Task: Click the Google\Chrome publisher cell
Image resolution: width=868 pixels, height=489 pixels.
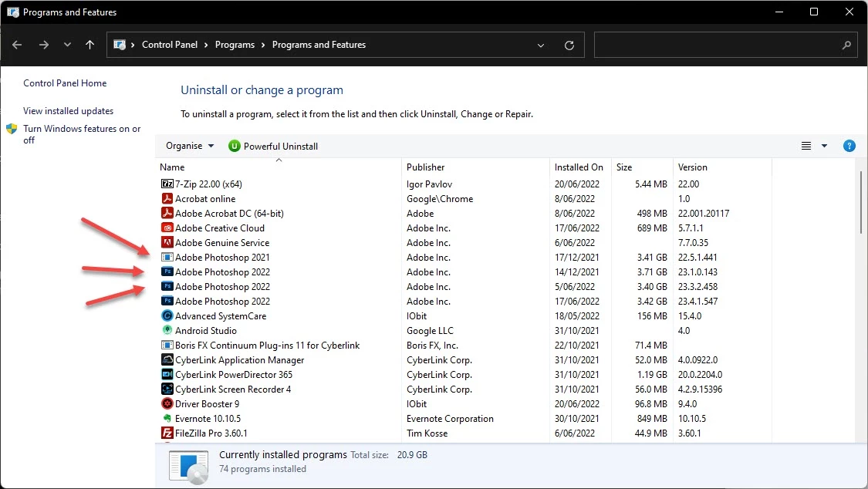Action: pos(440,198)
